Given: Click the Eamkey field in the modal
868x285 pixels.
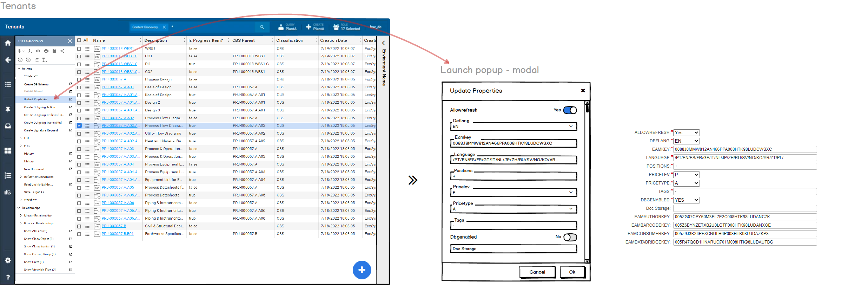Looking at the screenshot, I should tap(514, 143).
